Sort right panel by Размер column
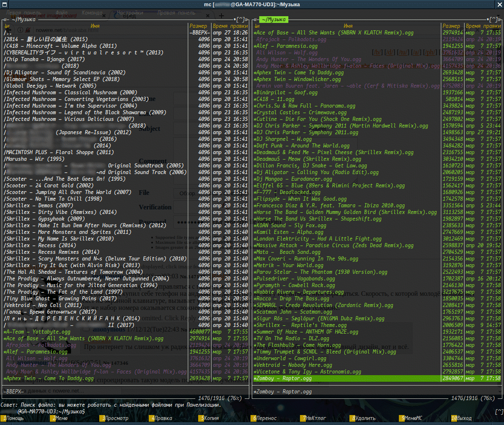This screenshot has height=425, width=504. coord(451,26)
